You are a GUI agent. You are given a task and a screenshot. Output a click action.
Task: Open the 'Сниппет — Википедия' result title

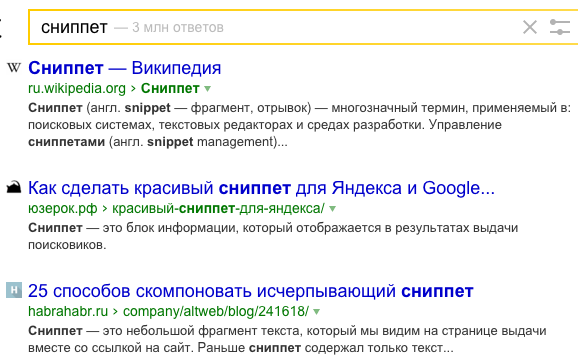tap(125, 68)
